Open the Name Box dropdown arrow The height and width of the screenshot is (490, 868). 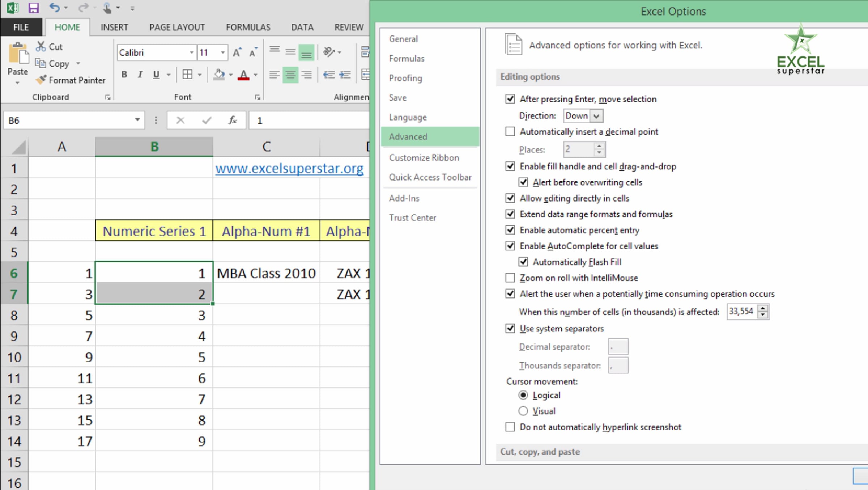137,120
